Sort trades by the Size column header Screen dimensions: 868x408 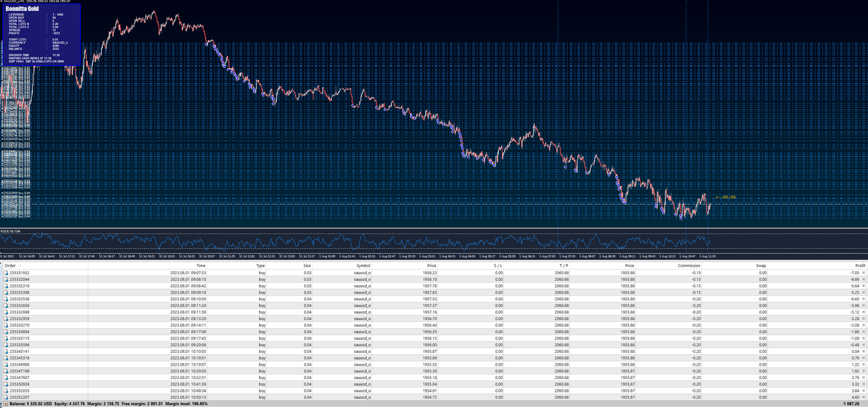click(x=307, y=266)
